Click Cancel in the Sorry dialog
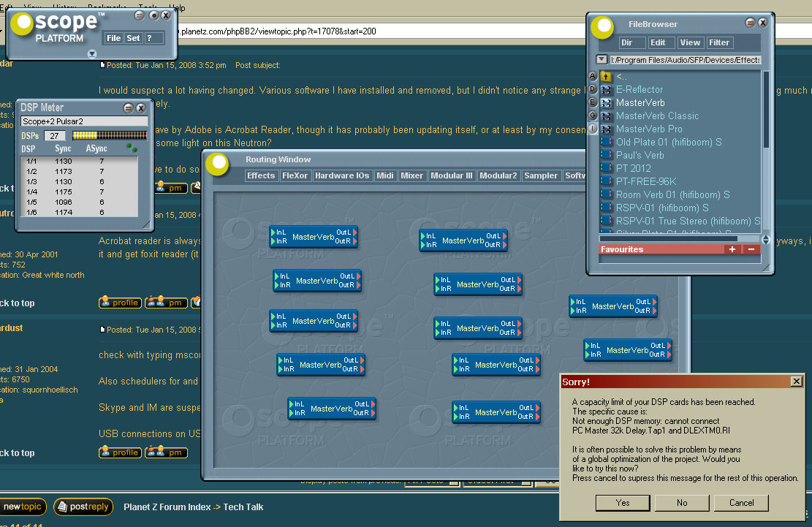This screenshot has width=812, height=527. tap(741, 503)
